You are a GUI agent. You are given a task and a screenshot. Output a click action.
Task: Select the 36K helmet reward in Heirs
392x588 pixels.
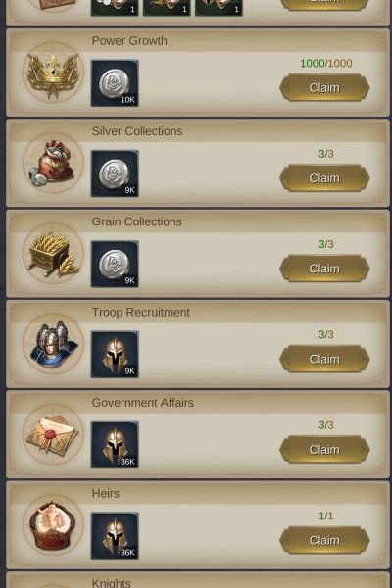[x=115, y=535]
